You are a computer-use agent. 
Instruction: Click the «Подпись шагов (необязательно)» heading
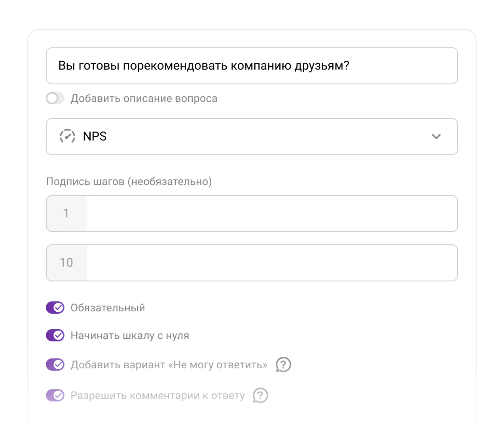[129, 181]
